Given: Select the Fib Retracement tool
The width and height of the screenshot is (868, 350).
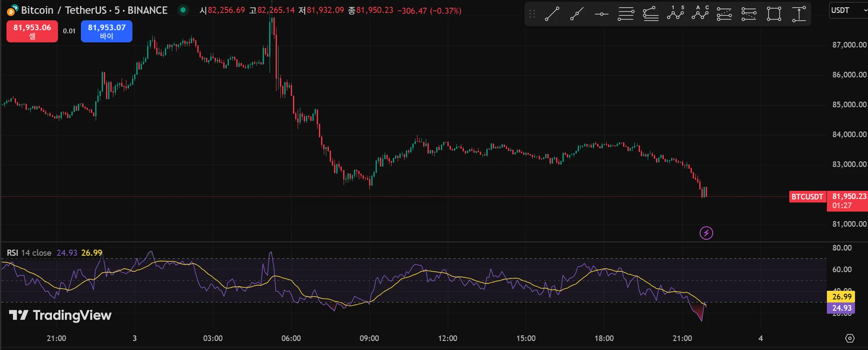Looking at the screenshot, I should [x=626, y=14].
